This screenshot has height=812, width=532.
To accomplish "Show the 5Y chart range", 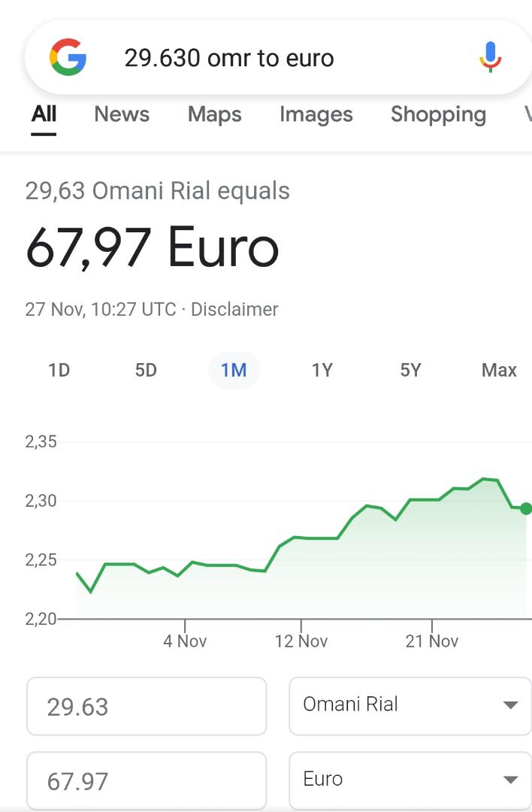I will pyautogui.click(x=410, y=370).
